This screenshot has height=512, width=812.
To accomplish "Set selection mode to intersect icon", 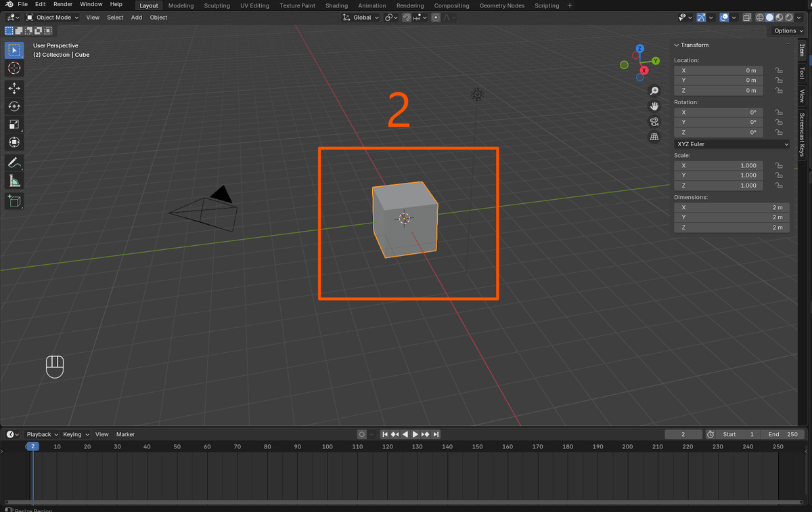I will click(49, 30).
